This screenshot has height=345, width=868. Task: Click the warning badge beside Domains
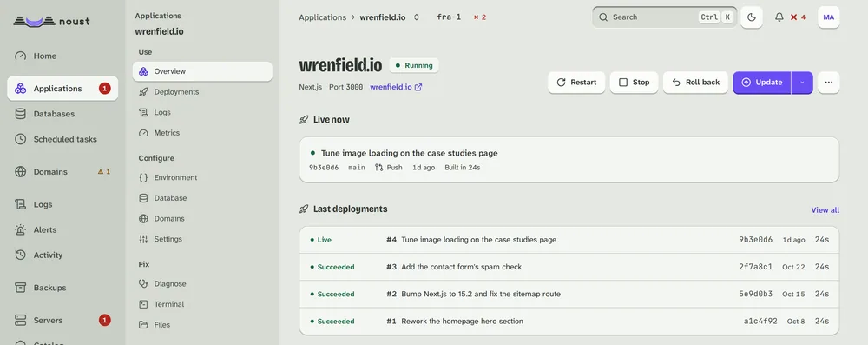[104, 172]
